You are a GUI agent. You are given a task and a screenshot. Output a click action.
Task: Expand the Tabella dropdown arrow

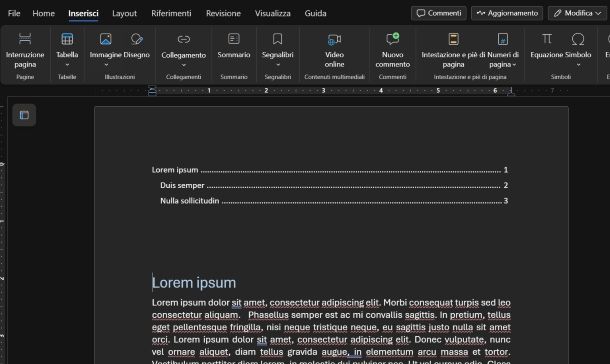coord(67,65)
